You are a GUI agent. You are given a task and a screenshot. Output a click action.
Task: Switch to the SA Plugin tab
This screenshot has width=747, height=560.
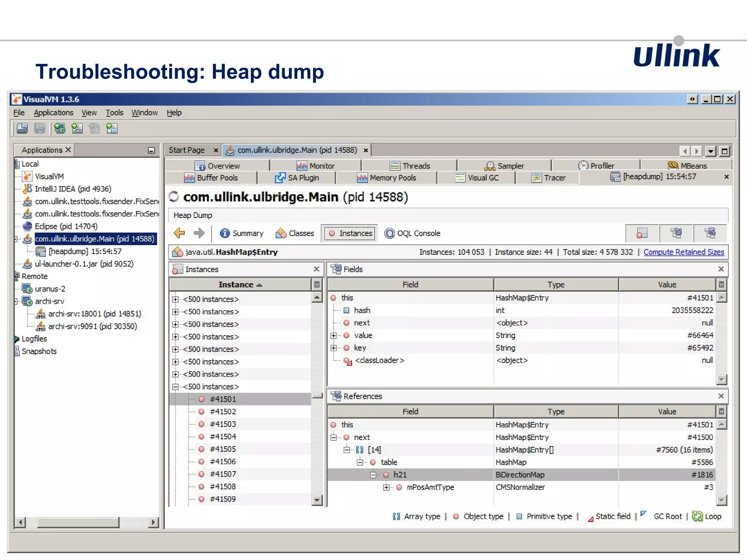pyautogui.click(x=297, y=178)
